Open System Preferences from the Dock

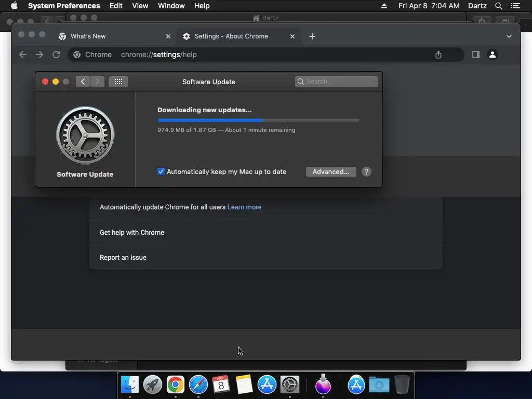(x=290, y=384)
